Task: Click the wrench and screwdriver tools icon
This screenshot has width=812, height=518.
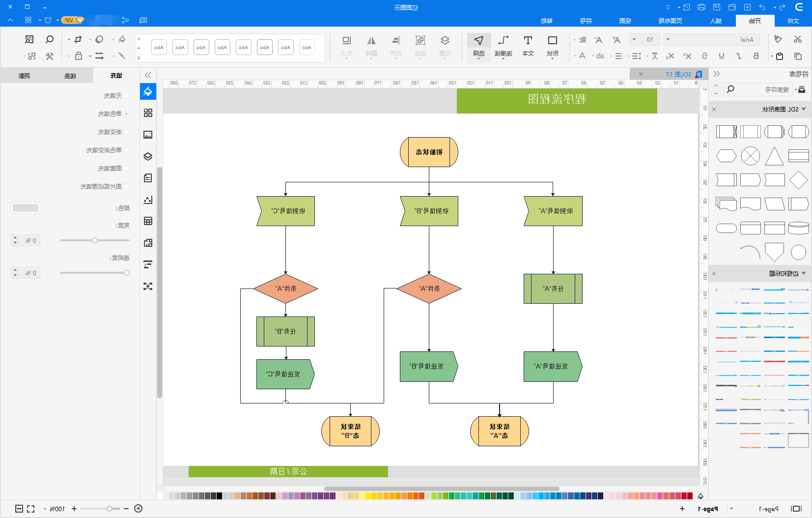Action: 49,56
